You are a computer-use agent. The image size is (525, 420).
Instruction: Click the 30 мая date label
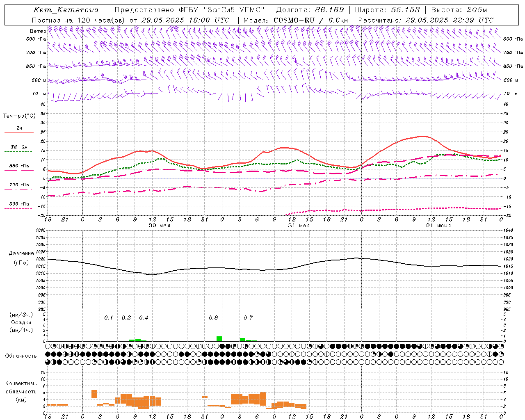coord(159,226)
